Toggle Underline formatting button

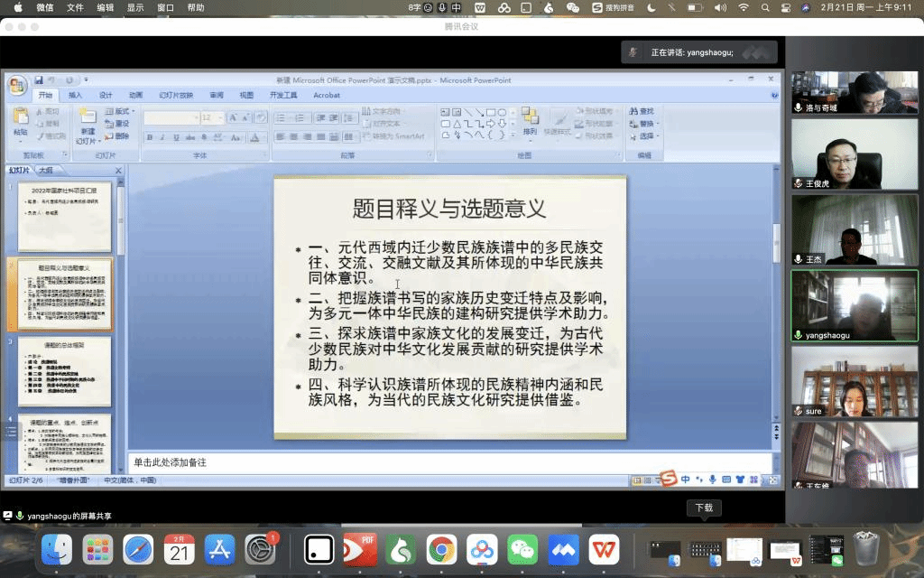click(x=175, y=137)
